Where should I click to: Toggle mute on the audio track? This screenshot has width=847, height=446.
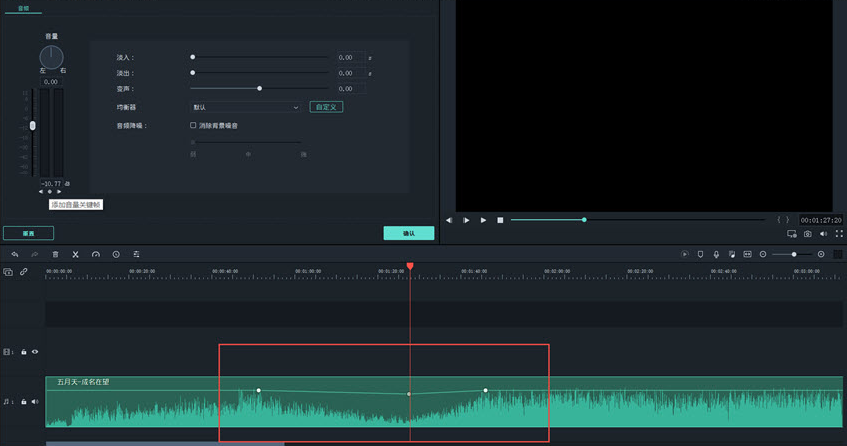coord(35,402)
